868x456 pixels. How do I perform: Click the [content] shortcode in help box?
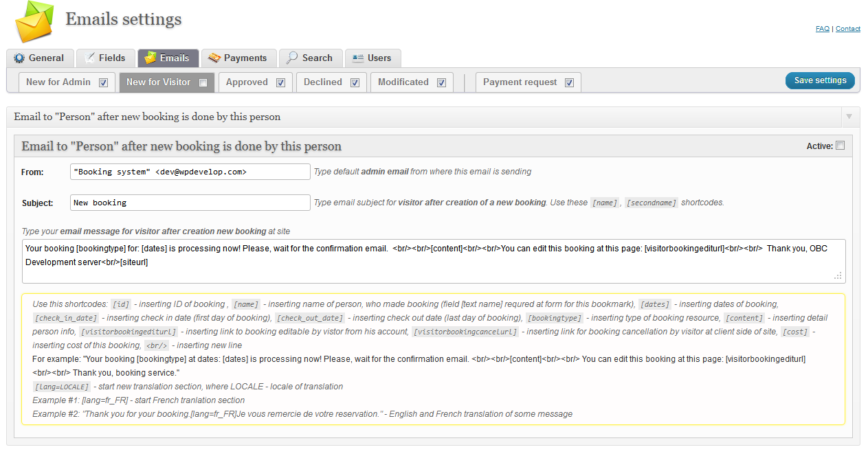(x=745, y=318)
